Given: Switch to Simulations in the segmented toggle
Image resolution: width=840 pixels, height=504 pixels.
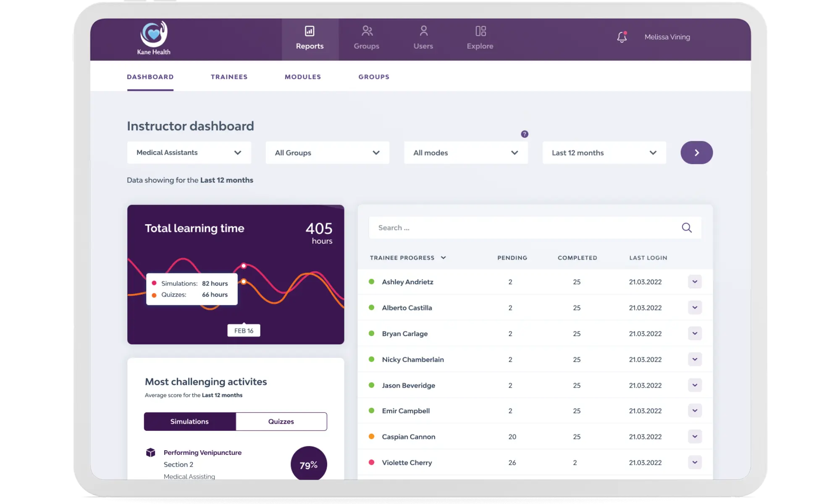Looking at the screenshot, I should coord(189,421).
